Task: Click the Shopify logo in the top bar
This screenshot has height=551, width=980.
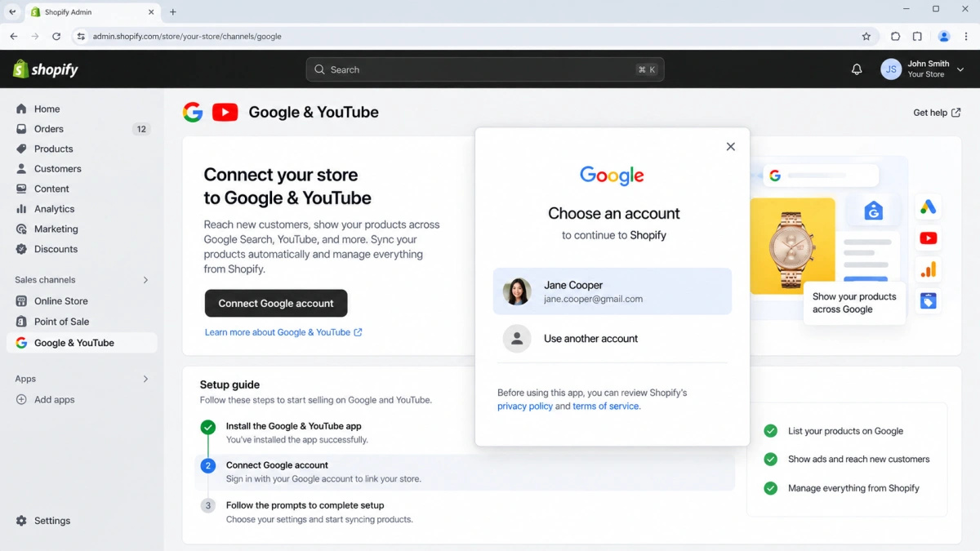Action: (46, 69)
